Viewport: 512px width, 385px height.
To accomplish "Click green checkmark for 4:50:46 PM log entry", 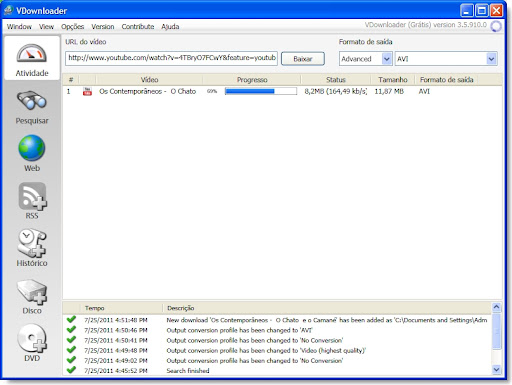I will pos(71,330).
